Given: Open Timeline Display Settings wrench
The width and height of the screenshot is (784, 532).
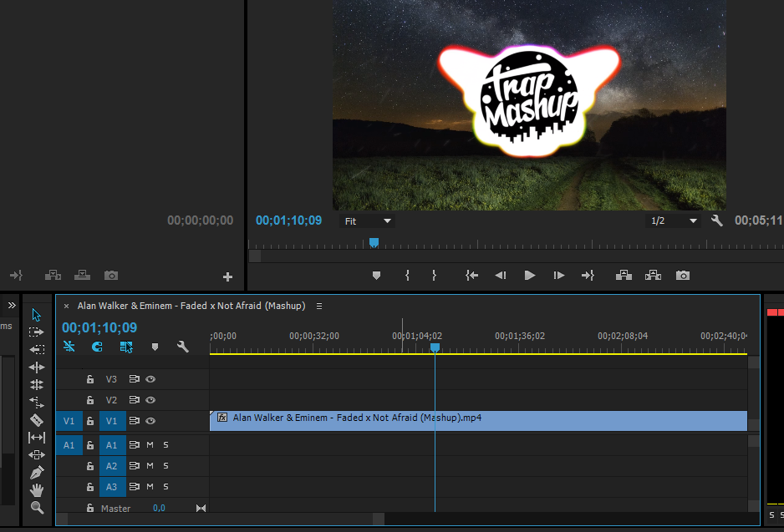Looking at the screenshot, I should [182, 347].
